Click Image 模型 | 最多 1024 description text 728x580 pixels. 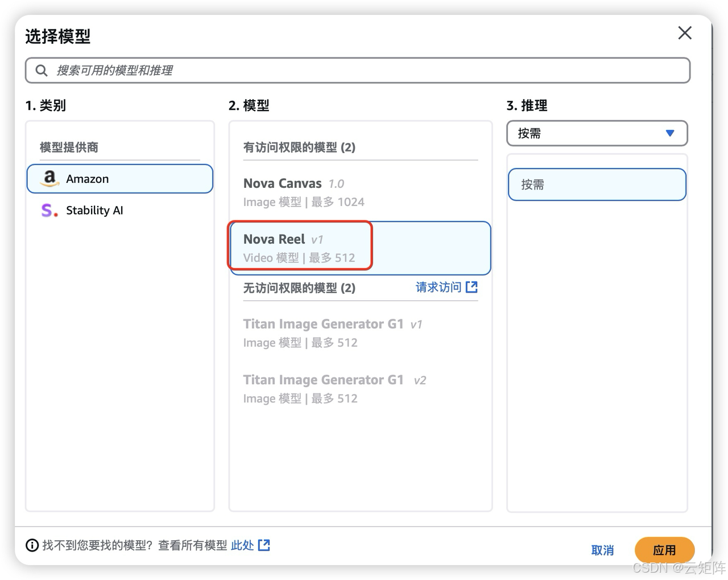click(x=304, y=202)
